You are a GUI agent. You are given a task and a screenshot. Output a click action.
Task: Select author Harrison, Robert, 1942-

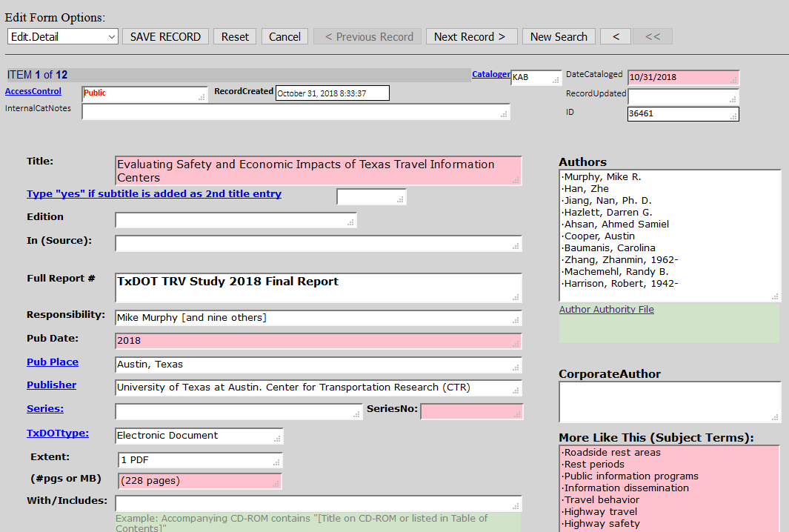click(x=620, y=283)
